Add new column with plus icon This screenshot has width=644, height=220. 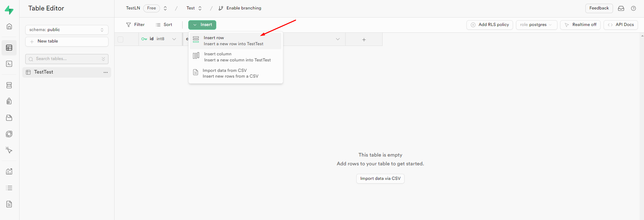(x=364, y=39)
